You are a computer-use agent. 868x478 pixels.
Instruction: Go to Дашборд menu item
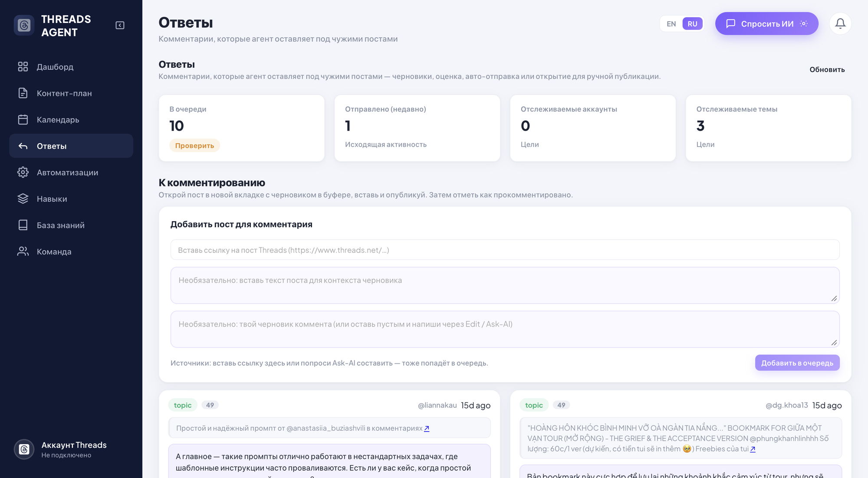coord(71,67)
